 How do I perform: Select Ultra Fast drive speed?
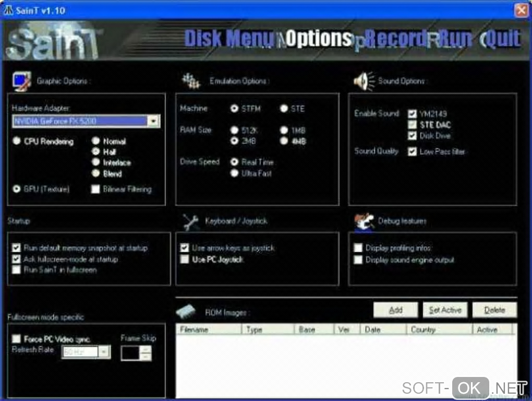point(234,173)
